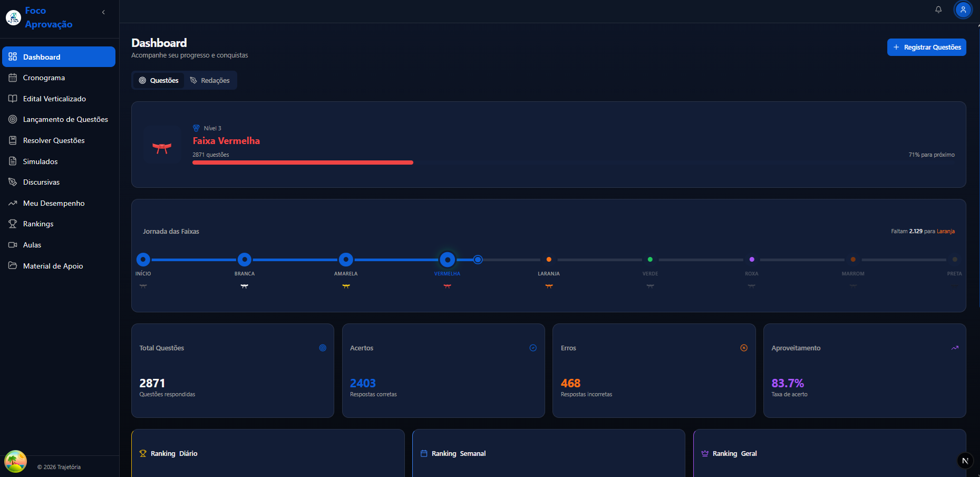Image resolution: width=980 pixels, height=477 pixels.
Task: Click the purple ROXA milestone dot
Action: [x=752, y=260]
